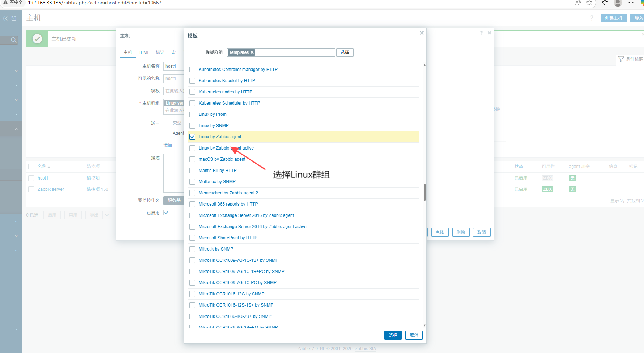Click the browser address bar URL

tap(95, 3)
